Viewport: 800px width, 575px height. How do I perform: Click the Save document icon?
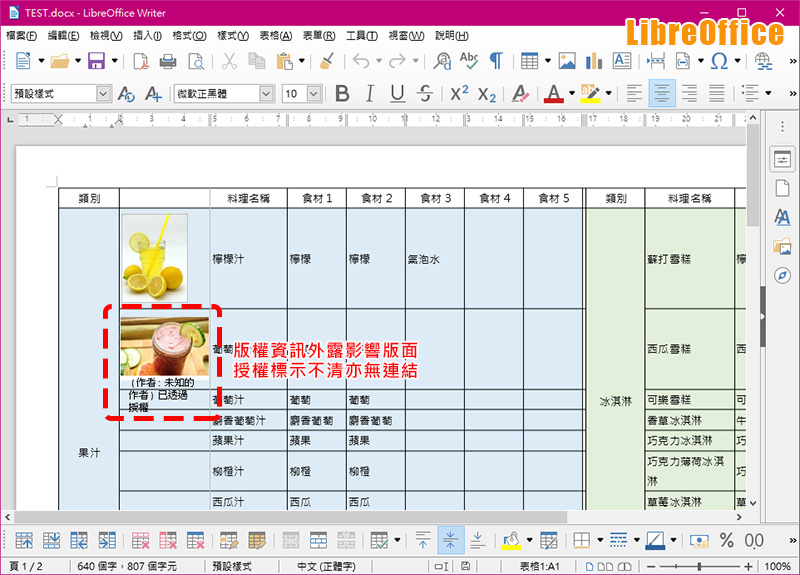tap(96, 61)
